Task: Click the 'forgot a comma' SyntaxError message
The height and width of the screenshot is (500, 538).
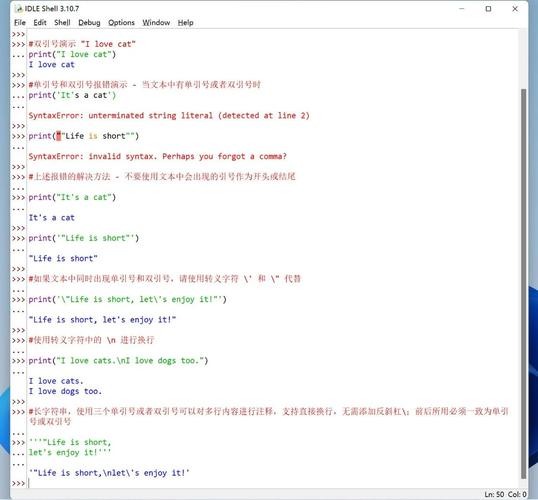Action: 157,156
